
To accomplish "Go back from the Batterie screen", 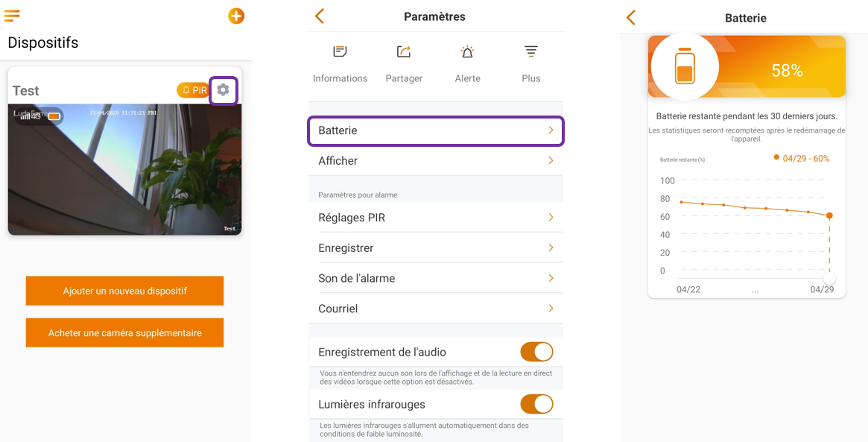I will tap(631, 18).
